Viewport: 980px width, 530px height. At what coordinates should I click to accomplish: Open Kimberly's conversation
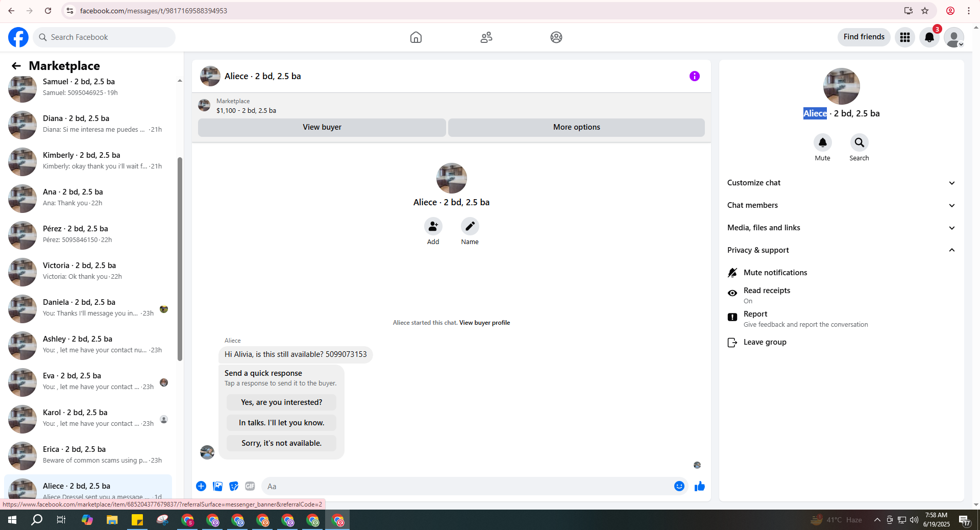[88, 161]
